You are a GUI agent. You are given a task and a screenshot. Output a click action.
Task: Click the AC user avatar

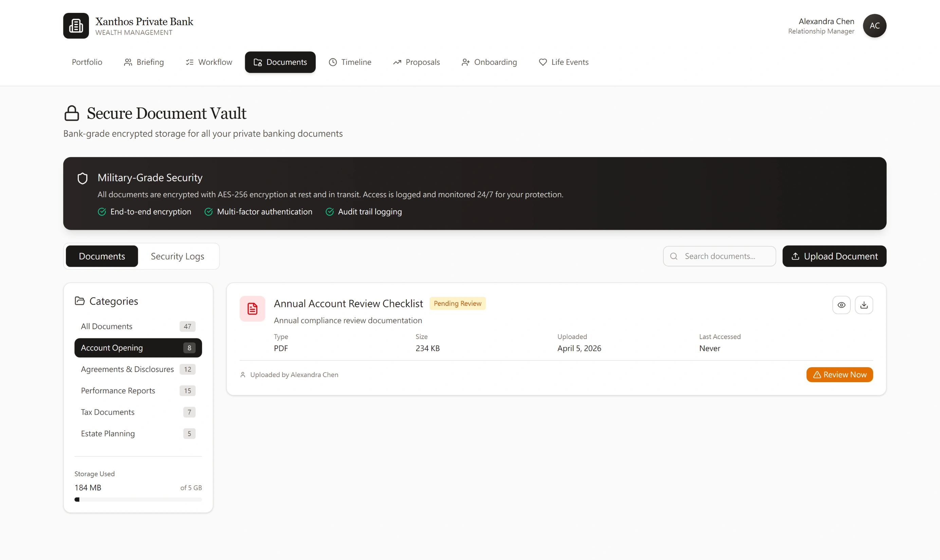[874, 26]
